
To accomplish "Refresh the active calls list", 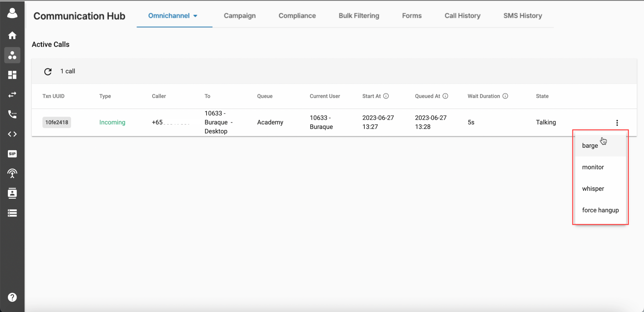I will (48, 71).
